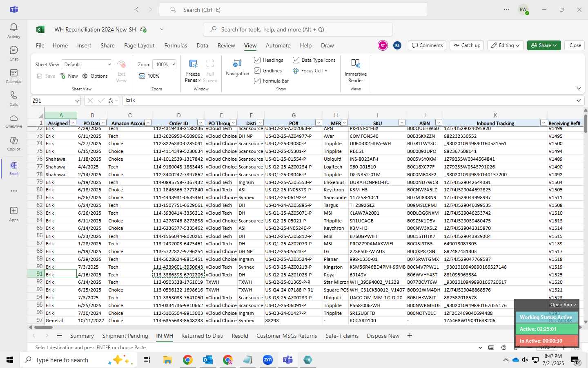Open SKU column filter dropdown
This screenshot has width=588, height=368.
402,123
